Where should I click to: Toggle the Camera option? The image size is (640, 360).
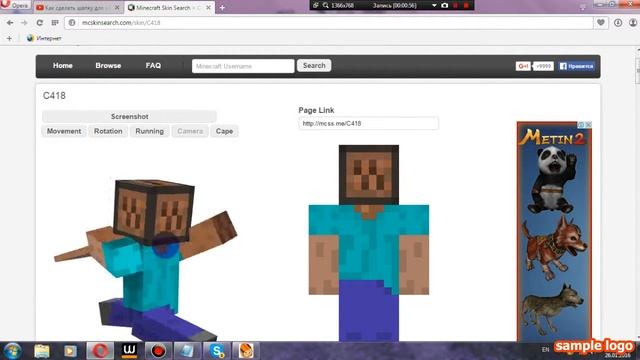(190, 131)
